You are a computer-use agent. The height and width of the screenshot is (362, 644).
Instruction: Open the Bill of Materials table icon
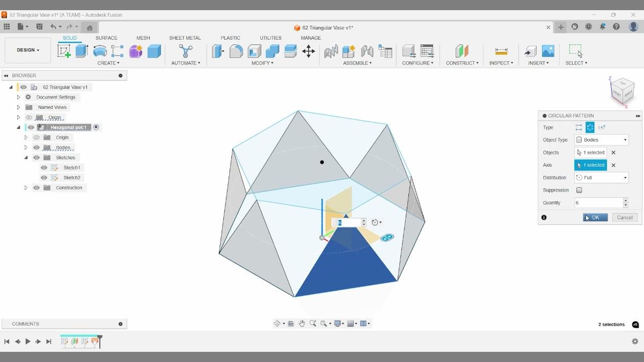click(x=385, y=51)
